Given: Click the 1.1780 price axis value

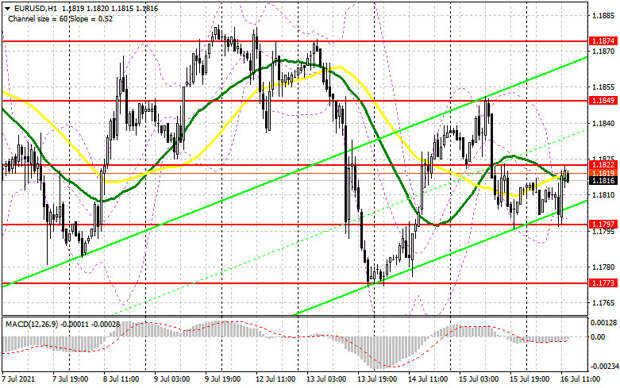Looking at the screenshot, I should (x=603, y=267).
